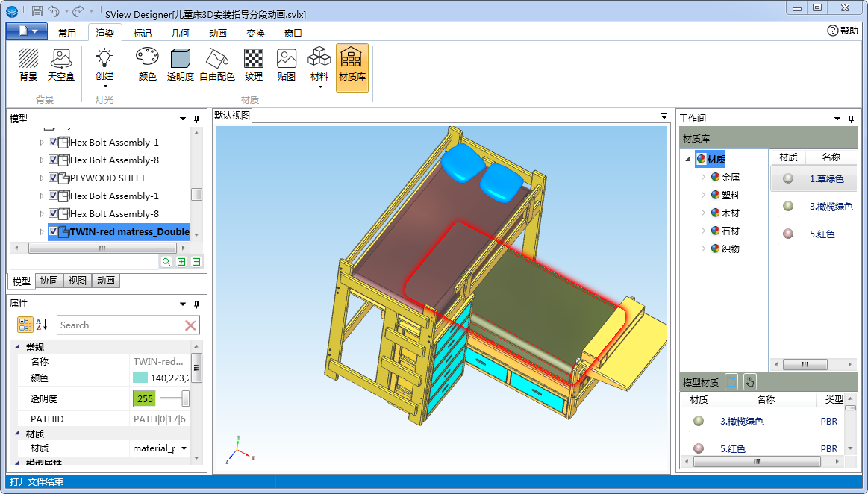Uncheck the TWIN-red matress_Double checkbox
Image resolution: width=868 pixels, height=494 pixels.
coord(53,231)
